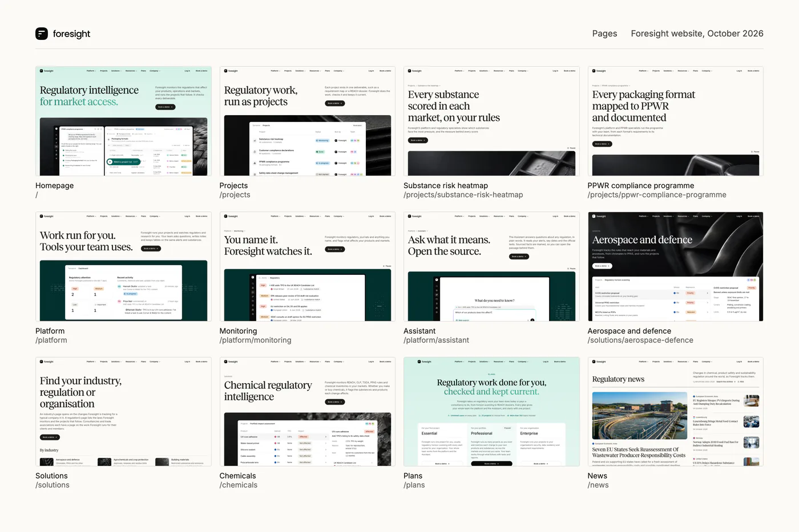Select the "/solutions/aerospace-defence" path text
Image resolution: width=799 pixels, height=532 pixels.
tap(640, 340)
